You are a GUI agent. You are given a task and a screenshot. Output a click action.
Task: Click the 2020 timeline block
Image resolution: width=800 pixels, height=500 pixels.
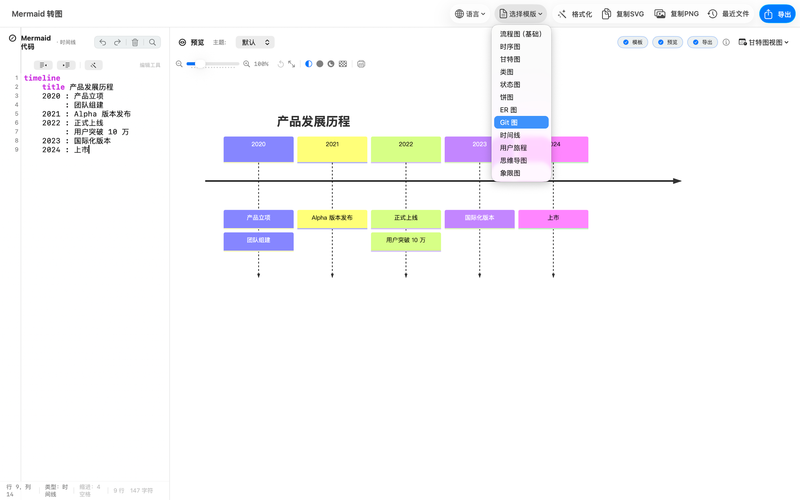[258, 149]
